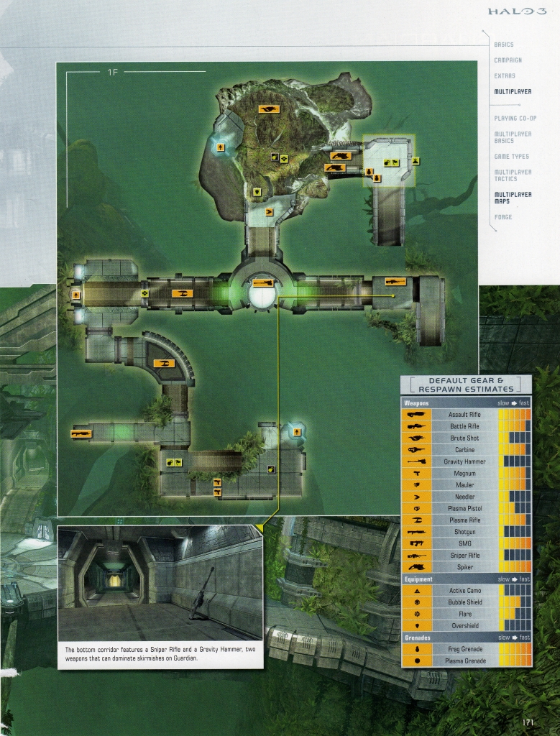Viewport: 560px width, 736px height.
Task: Click the 'Equipment' legend header
Action: [x=418, y=579]
